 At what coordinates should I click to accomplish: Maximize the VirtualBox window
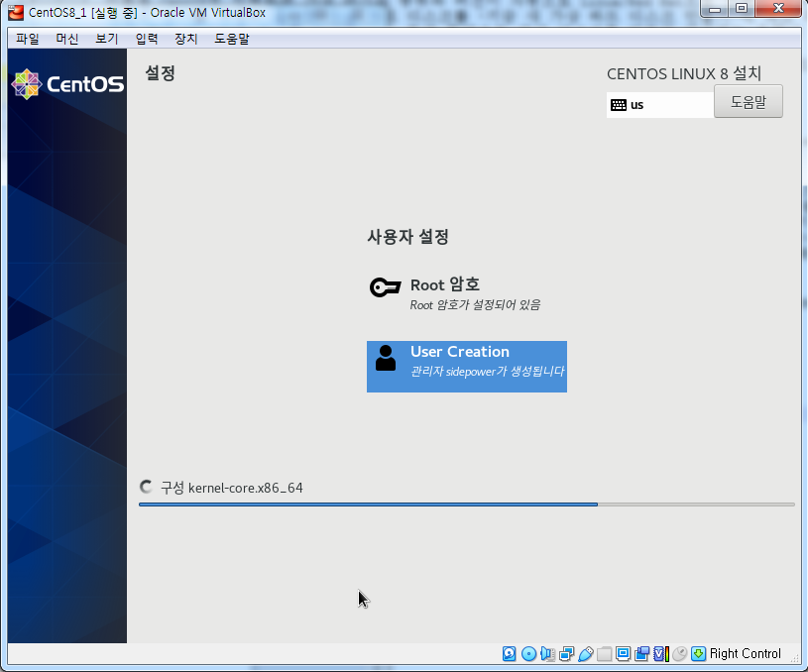742,9
